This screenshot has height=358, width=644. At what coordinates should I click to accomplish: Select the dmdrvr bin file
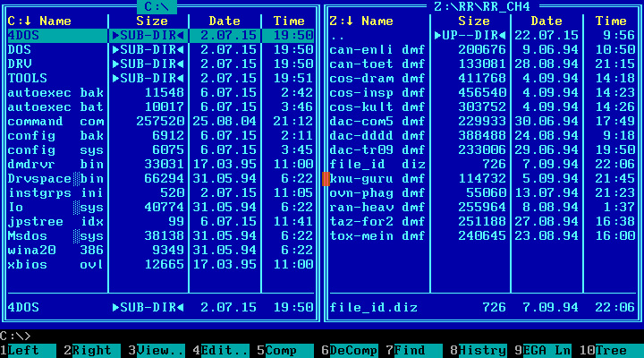pos(161,165)
